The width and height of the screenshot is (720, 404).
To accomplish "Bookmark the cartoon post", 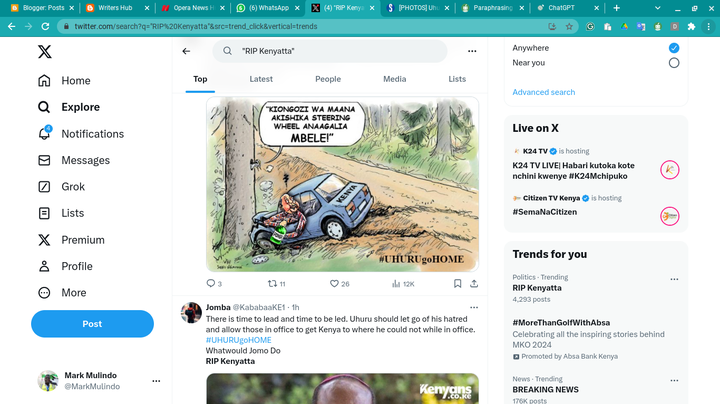I will 457,284.
